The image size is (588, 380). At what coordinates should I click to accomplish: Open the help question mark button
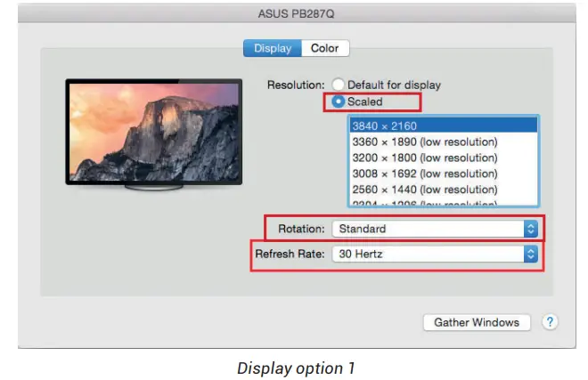pyautogui.click(x=550, y=322)
